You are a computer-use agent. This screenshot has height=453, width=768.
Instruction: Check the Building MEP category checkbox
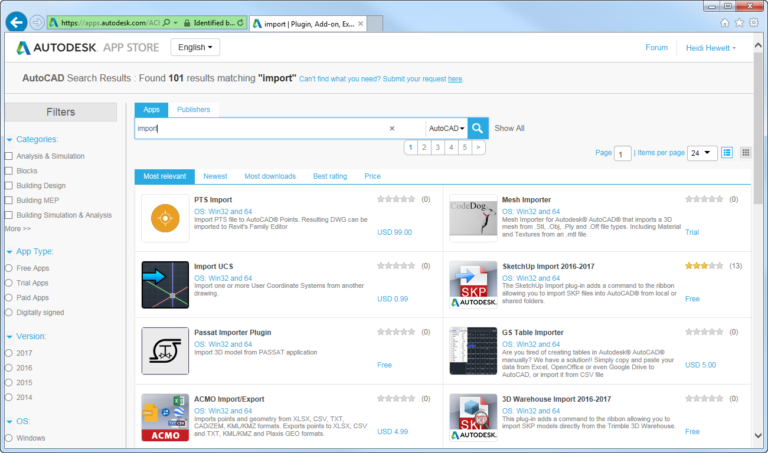[9, 200]
